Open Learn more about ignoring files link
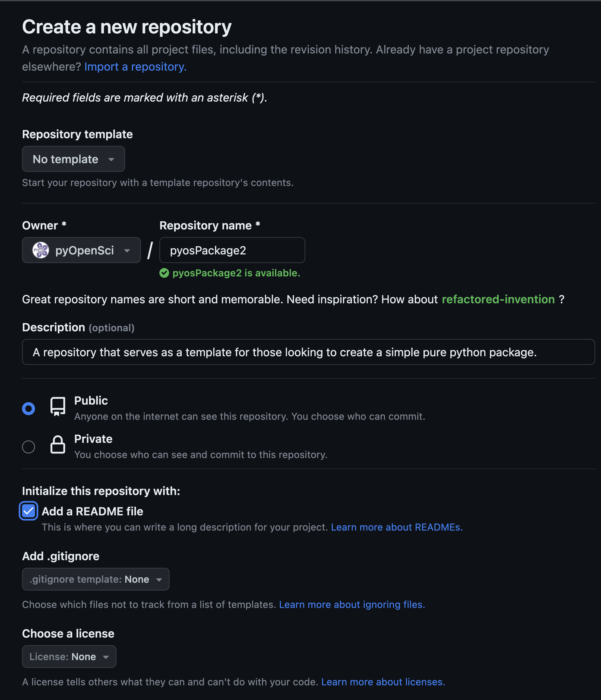 352,604
